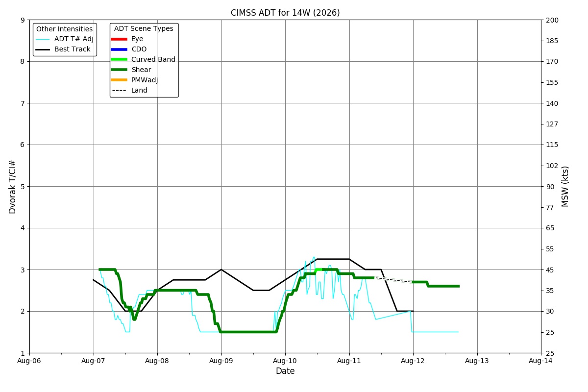Click the Aug-12 x-axis tick label

[x=413, y=361]
